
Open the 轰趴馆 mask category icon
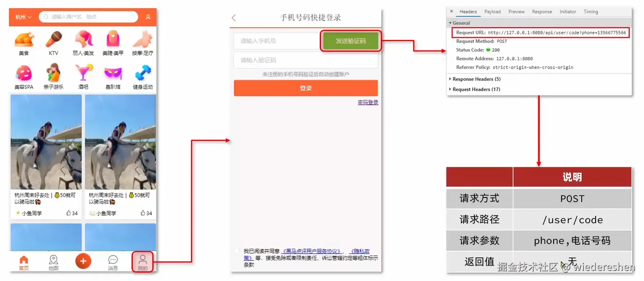[x=113, y=74]
